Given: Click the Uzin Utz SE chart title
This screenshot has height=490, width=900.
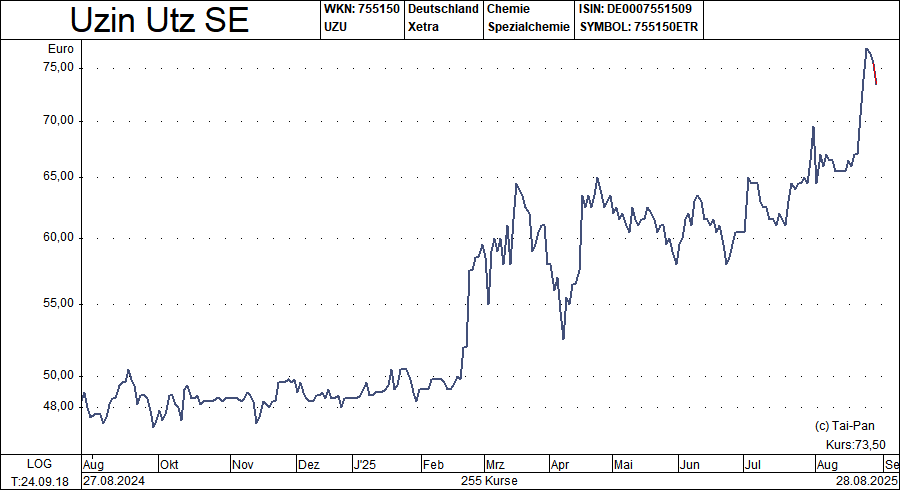Looking at the screenshot, I should 160,20.
